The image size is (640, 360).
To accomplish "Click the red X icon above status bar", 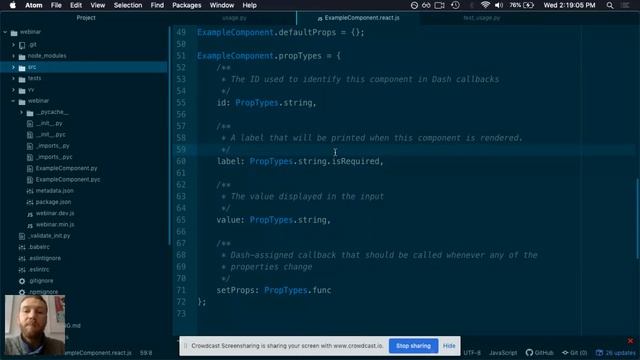I will click(630, 340).
